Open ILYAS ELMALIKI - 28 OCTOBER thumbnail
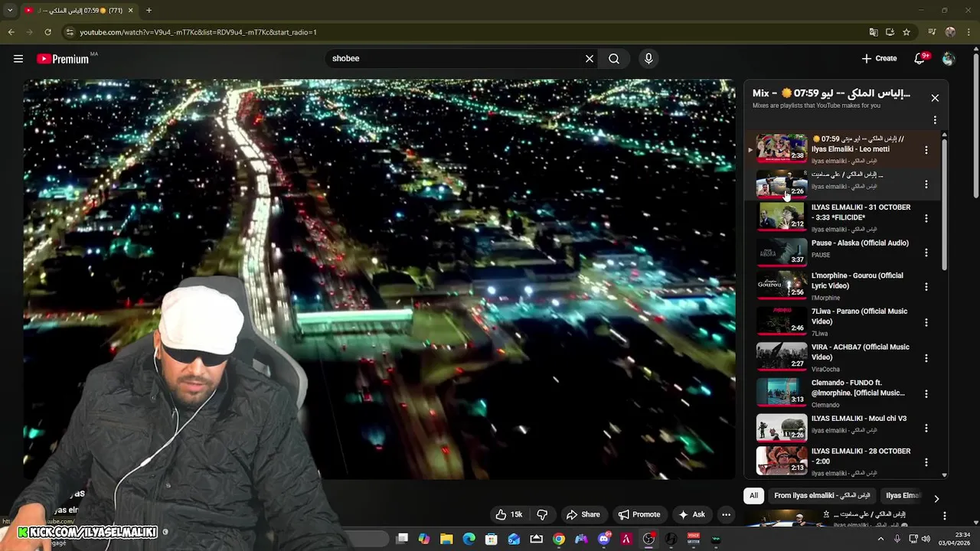The width and height of the screenshot is (980, 551). pos(782,461)
